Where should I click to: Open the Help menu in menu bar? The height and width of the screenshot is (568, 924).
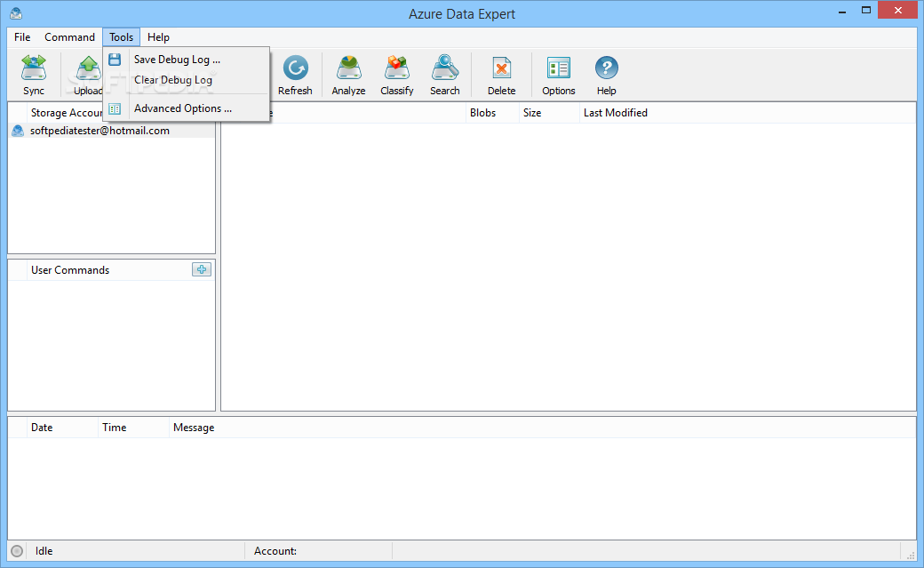(x=158, y=37)
